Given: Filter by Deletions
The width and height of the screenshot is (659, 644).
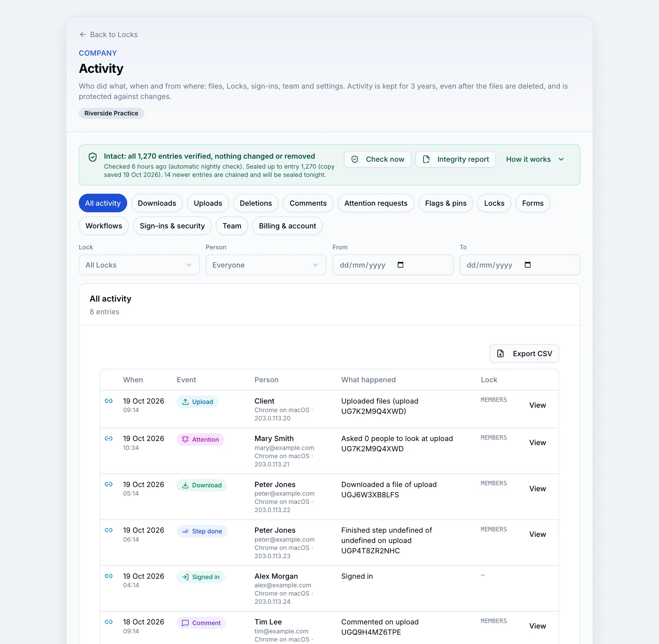Looking at the screenshot, I should pyautogui.click(x=256, y=203).
